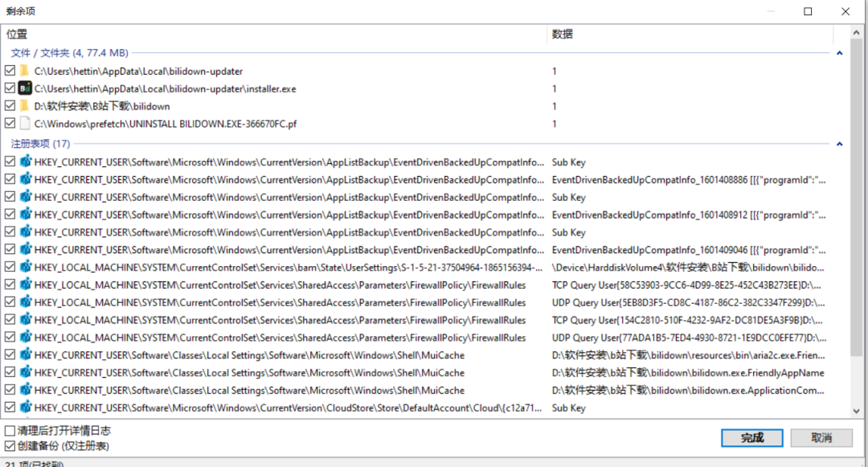Select data cell ending aria2c.exe.Frien...
The width and height of the screenshot is (868, 467).
688,355
